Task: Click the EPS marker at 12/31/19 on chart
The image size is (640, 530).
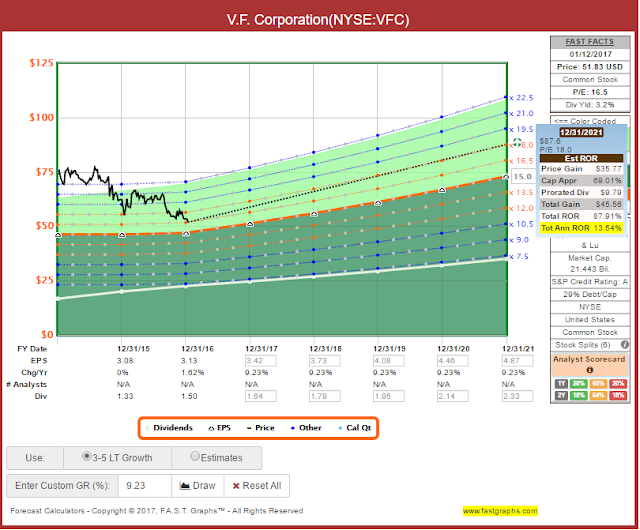Action: (x=378, y=203)
